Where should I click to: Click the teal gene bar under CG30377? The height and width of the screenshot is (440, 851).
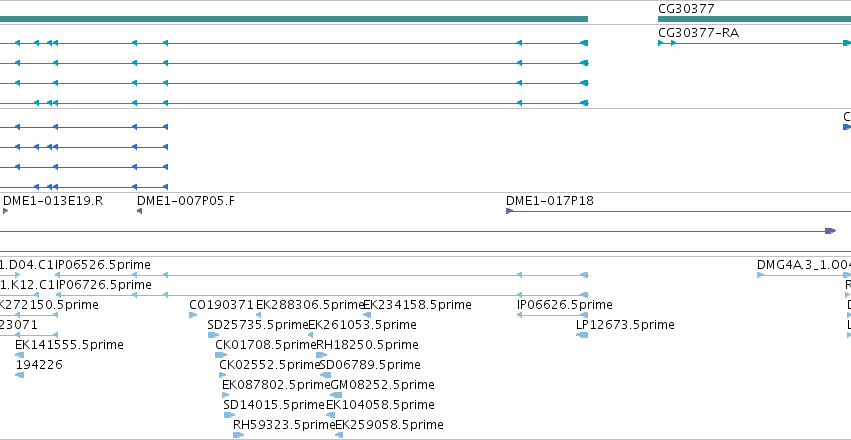[x=754, y=19]
